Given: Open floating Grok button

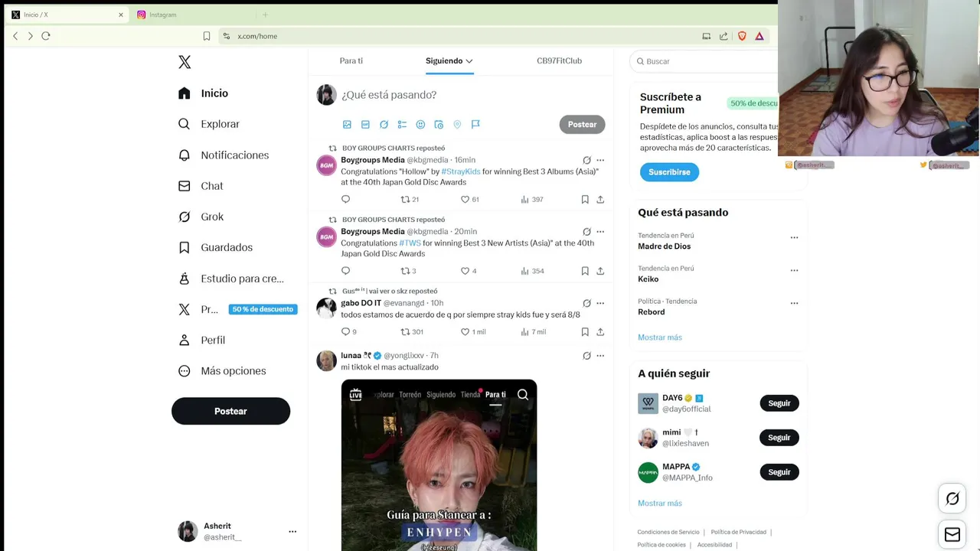Looking at the screenshot, I should (x=952, y=499).
